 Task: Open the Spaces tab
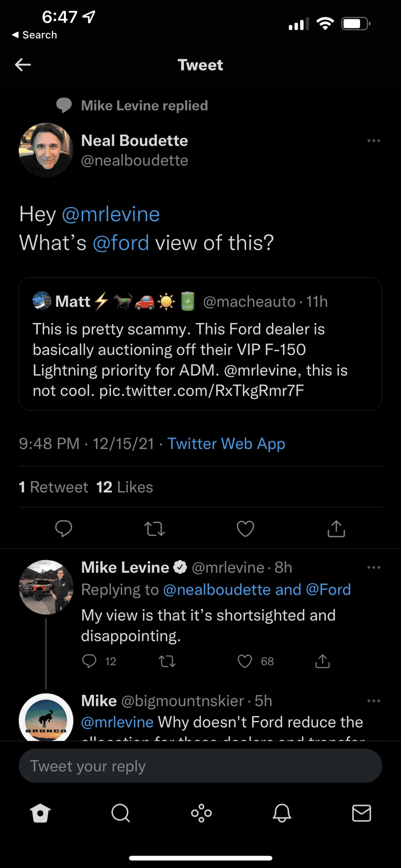(201, 813)
